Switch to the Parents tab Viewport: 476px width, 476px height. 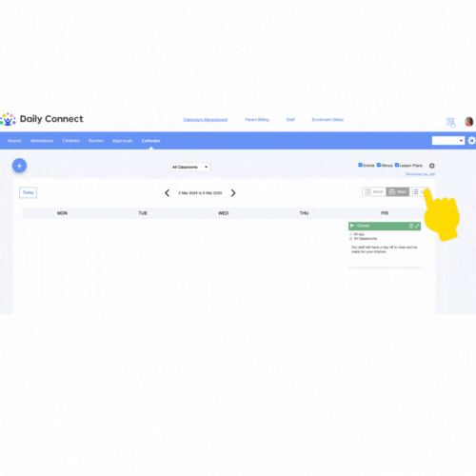pyautogui.click(x=96, y=141)
